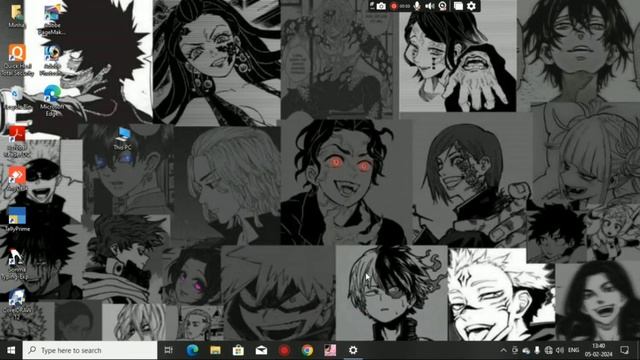The width and height of the screenshot is (640, 360).
Task: Click the 'Type here to search' box
Action: point(90,350)
